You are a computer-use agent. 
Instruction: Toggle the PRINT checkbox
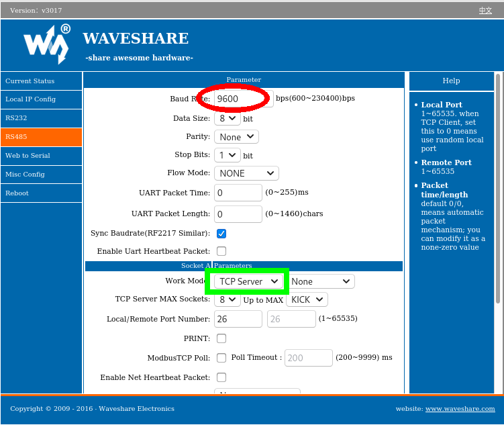click(x=221, y=338)
